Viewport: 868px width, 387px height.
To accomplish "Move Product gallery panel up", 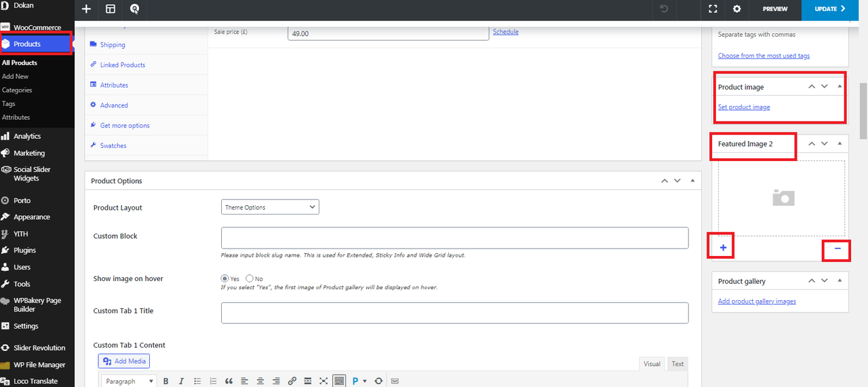I will coord(812,280).
